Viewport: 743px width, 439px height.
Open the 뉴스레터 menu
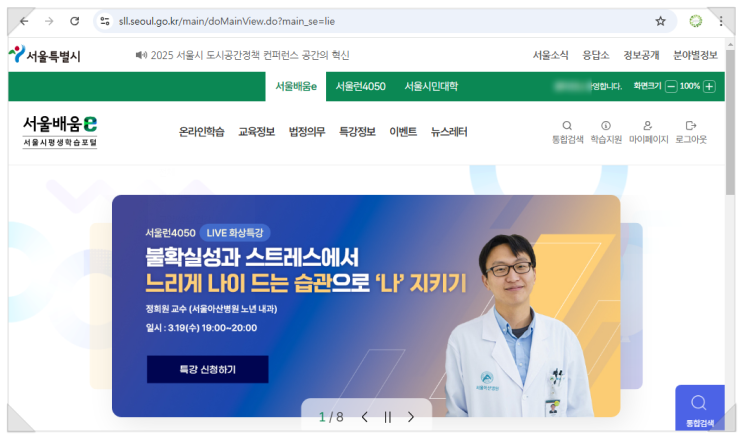tap(449, 132)
